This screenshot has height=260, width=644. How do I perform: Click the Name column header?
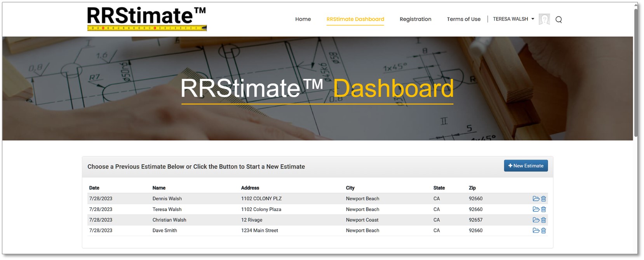(159, 188)
